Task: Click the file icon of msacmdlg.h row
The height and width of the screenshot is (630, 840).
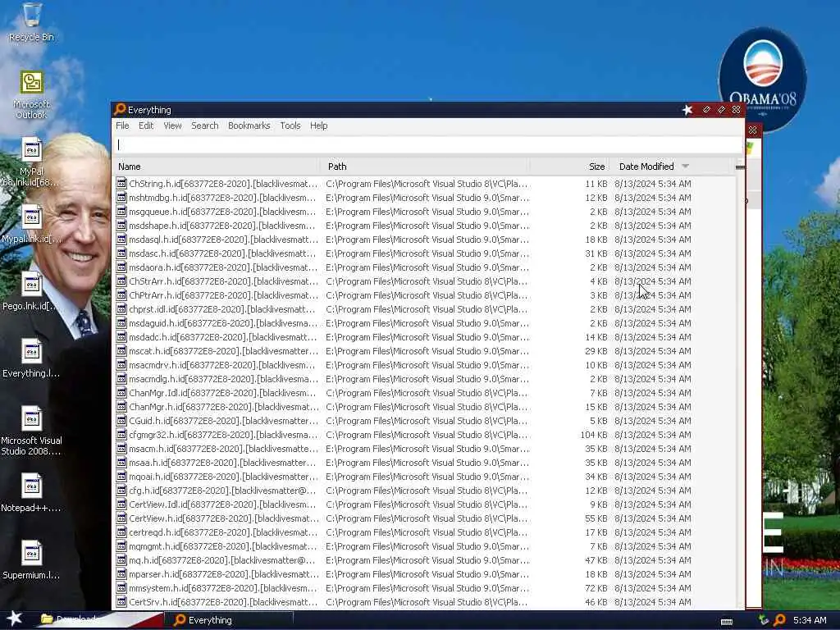Action: pos(121,379)
